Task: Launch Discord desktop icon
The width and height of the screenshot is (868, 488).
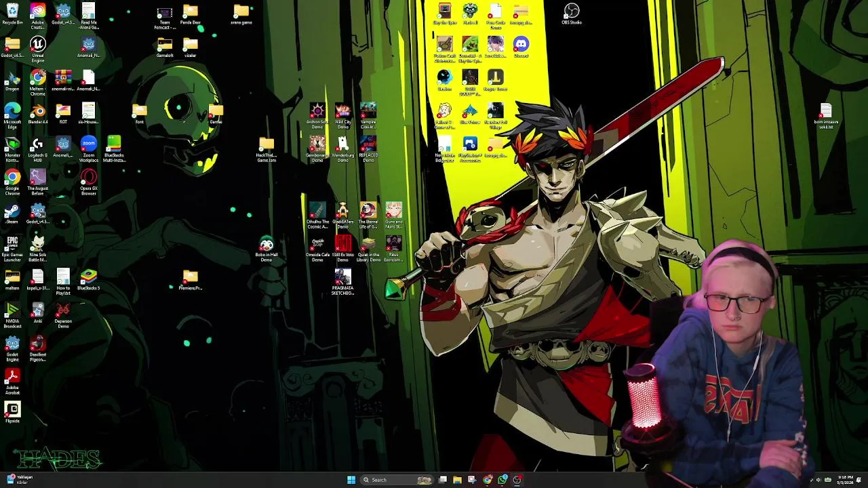Action: pos(521,47)
